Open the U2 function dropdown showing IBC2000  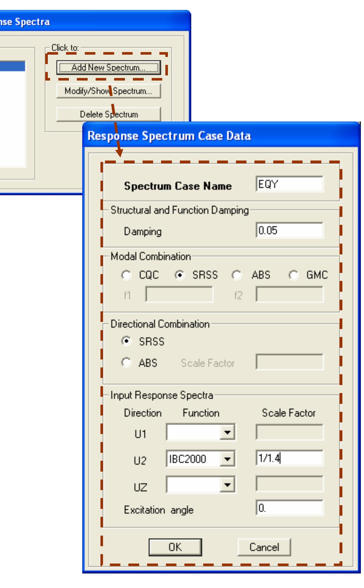227,459
